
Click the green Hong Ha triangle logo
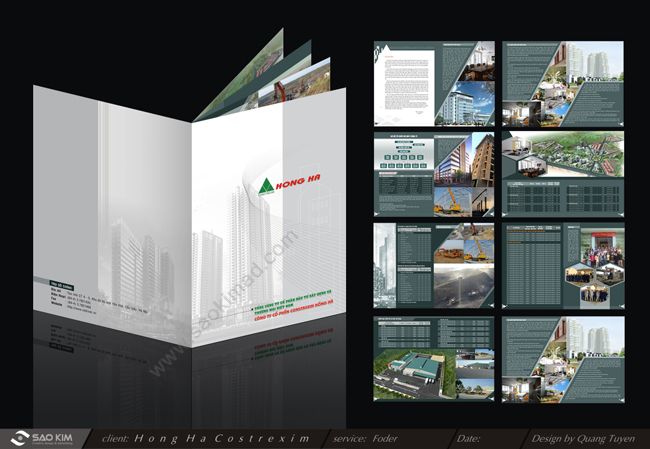click(x=263, y=186)
